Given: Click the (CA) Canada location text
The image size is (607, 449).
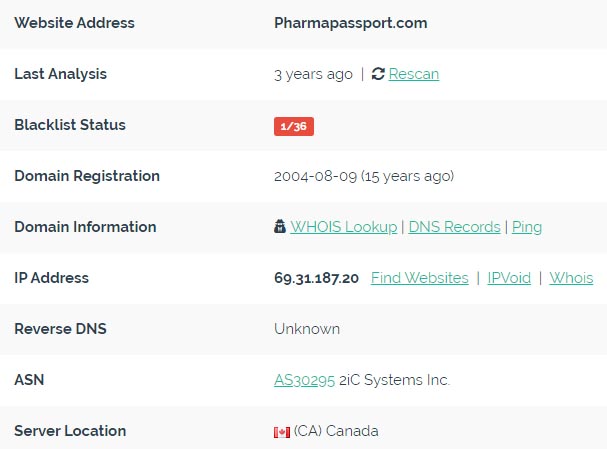Looking at the screenshot, I should pyautogui.click(x=336, y=431).
